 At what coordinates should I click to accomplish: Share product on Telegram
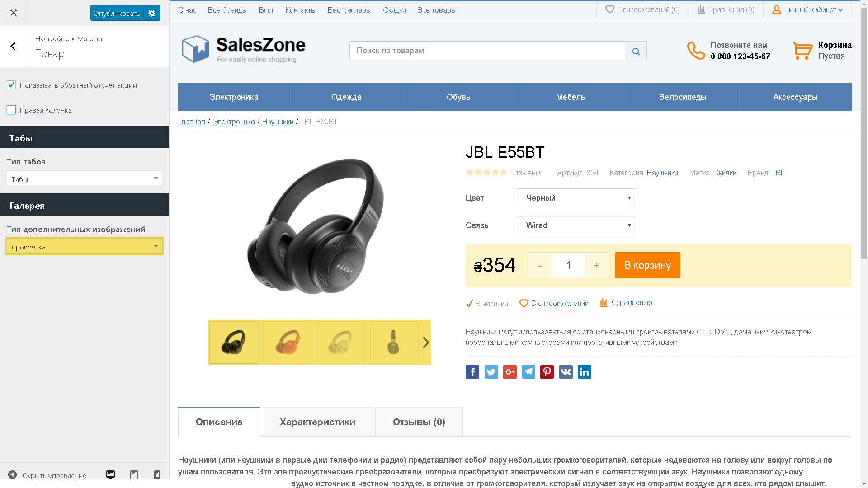(528, 372)
